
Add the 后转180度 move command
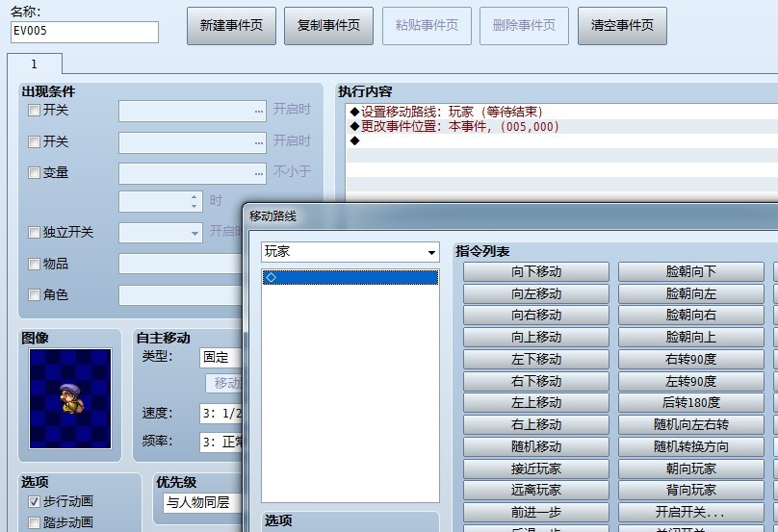click(691, 402)
